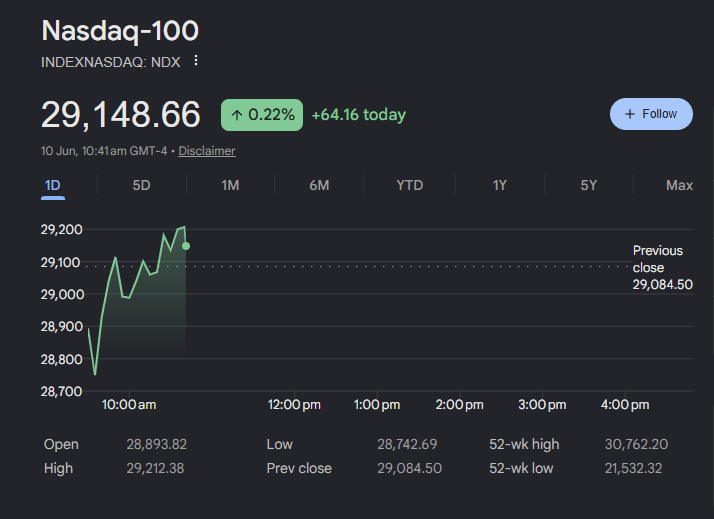Show the 1Y chart range
This screenshot has width=714, height=519.
(499, 185)
